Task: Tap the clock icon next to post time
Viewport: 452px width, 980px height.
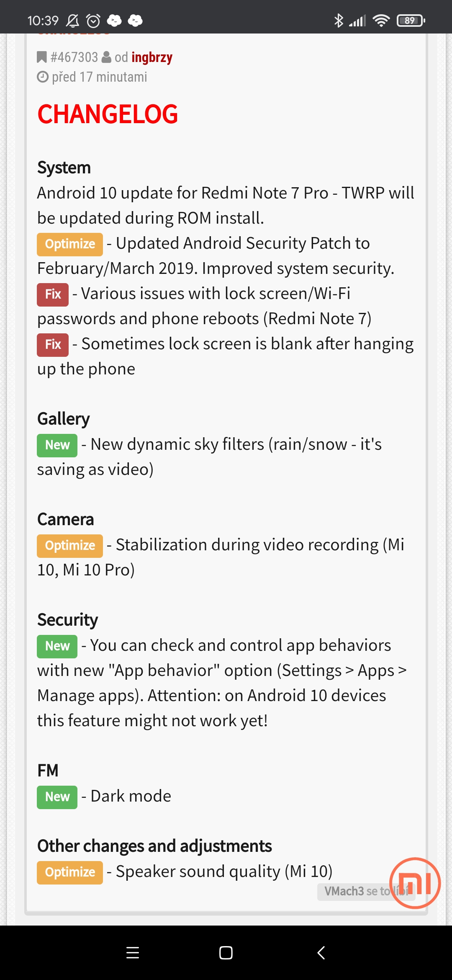Action: 43,77
